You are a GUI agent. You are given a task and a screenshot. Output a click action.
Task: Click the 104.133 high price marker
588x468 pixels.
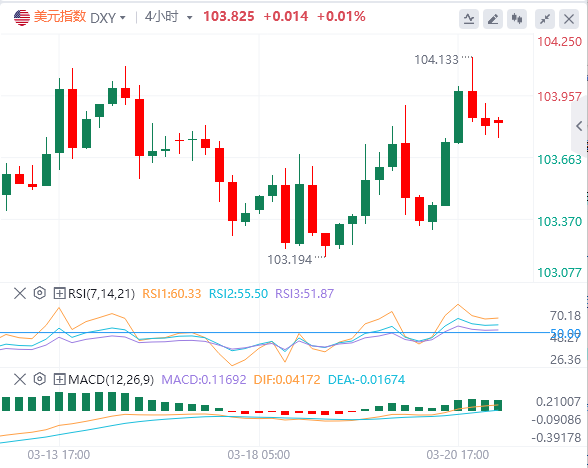click(436, 60)
